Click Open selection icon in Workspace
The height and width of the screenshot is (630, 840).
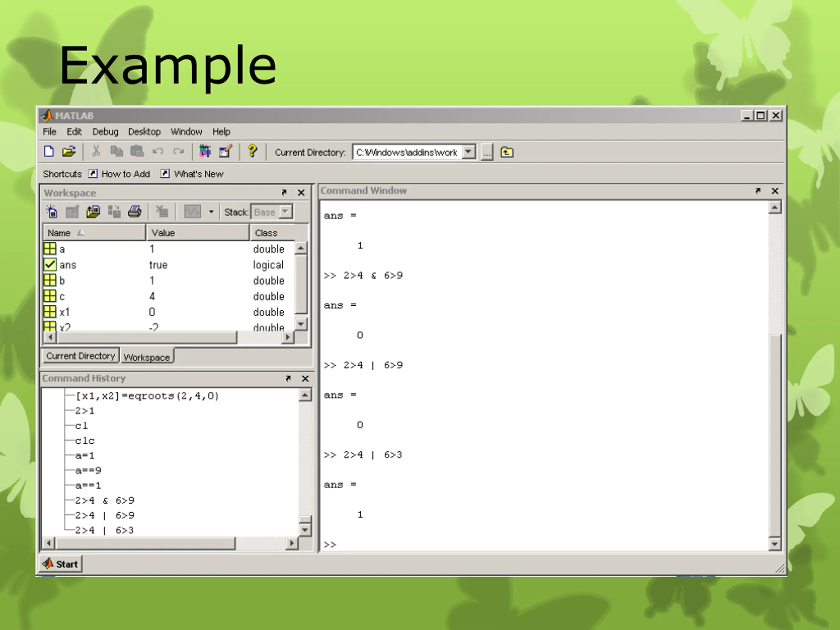click(x=72, y=212)
